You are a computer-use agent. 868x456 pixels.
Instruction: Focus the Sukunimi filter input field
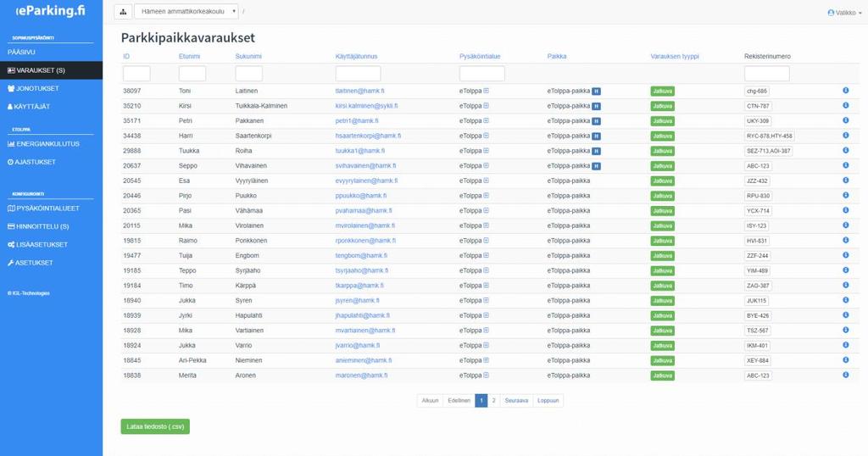point(249,74)
